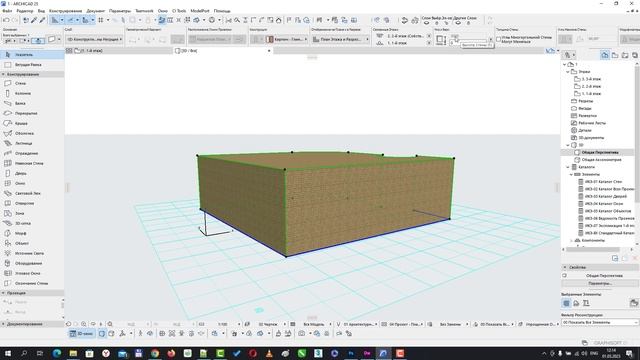Click the Параметры button in properties panel
The image size is (640, 360).
pyautogui.click(x=600, y=283)
